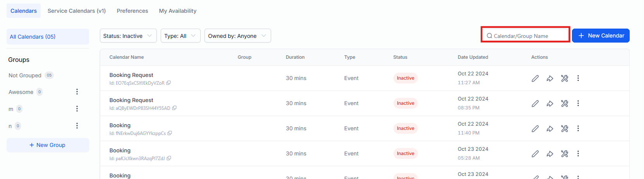Click the New Calendar button
This screenshot has width=644, height=179.
[x=601, y=36]
